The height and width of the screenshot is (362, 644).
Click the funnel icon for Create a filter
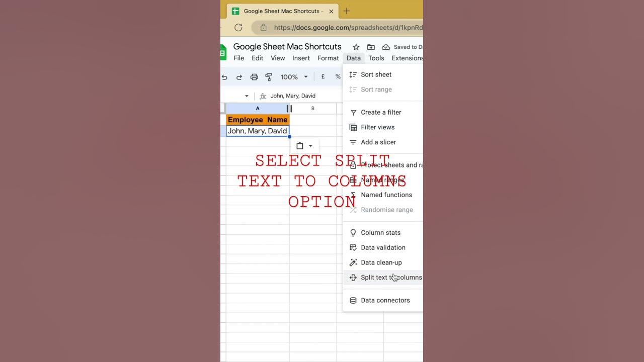coord(353,112)
